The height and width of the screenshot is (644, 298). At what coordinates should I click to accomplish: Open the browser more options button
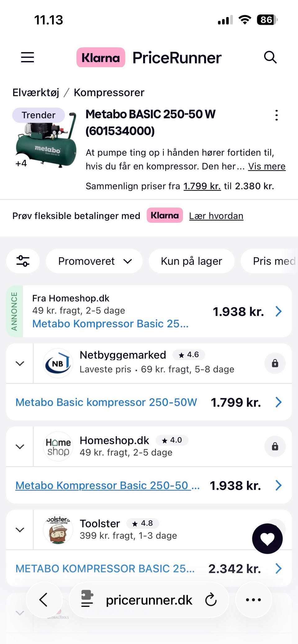coord(253,600)
